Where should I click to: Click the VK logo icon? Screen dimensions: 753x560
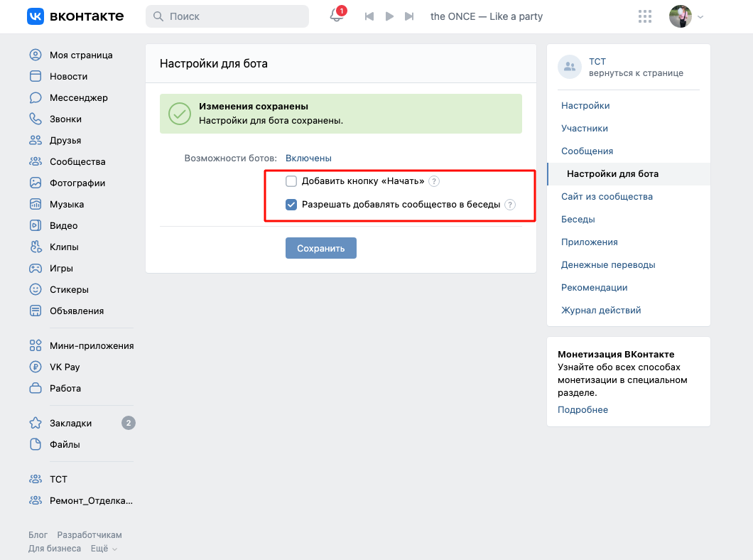(36, 16)
